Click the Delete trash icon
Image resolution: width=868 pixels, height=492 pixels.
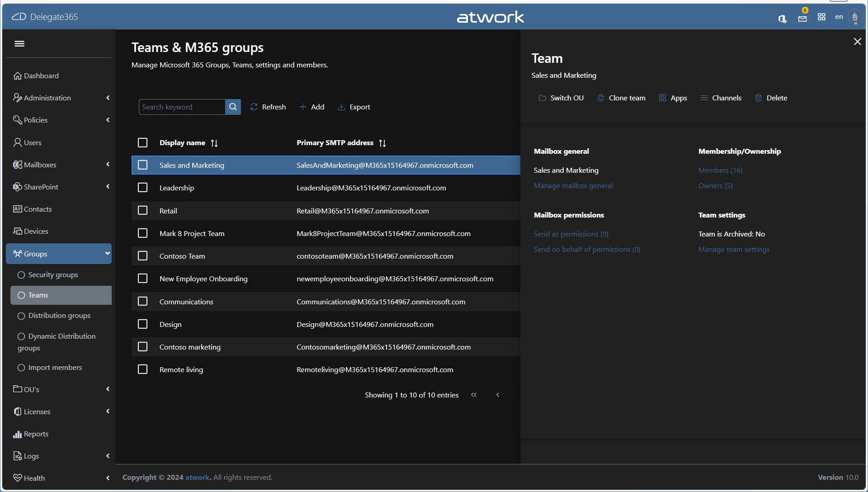pyautogui.click(x=758, y=98)
